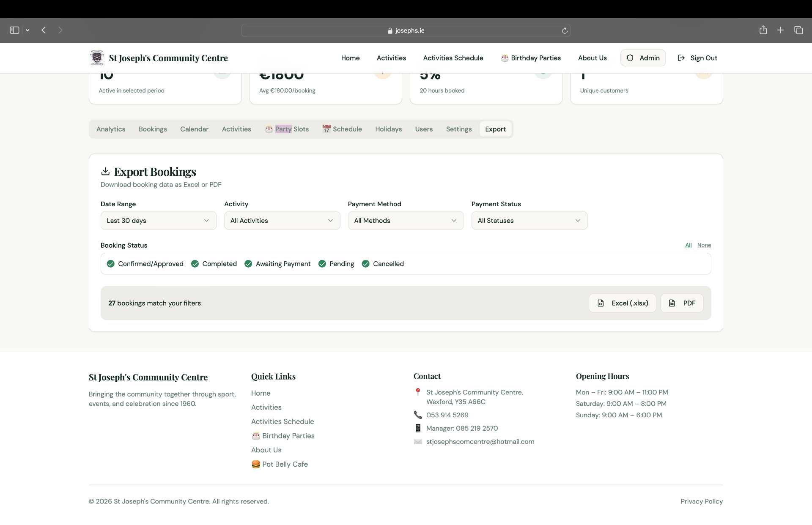
Task: Click the Manager: 085 219 2570 number
Action: point(462,428)
